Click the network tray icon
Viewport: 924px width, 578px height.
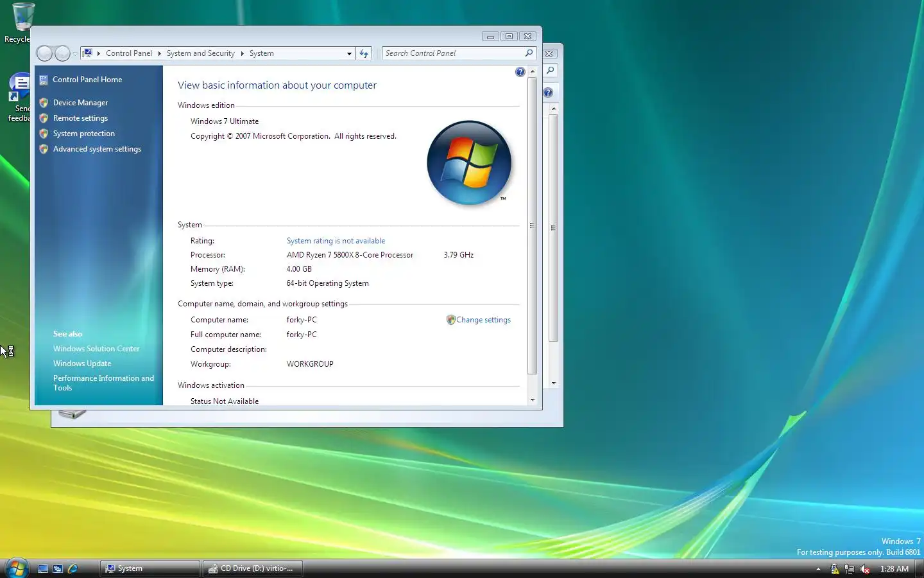click(x=850, y=569)
